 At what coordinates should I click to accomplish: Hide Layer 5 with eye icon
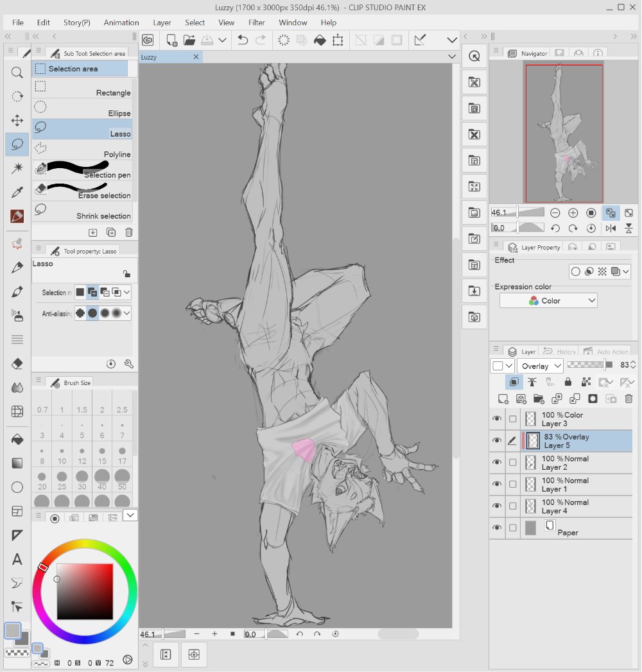497,440
